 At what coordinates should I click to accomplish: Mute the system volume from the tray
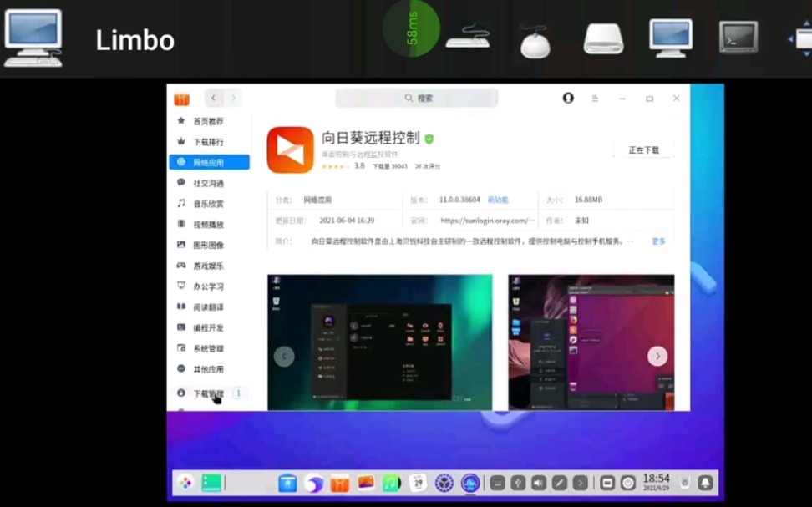click(x=538, y=483)
